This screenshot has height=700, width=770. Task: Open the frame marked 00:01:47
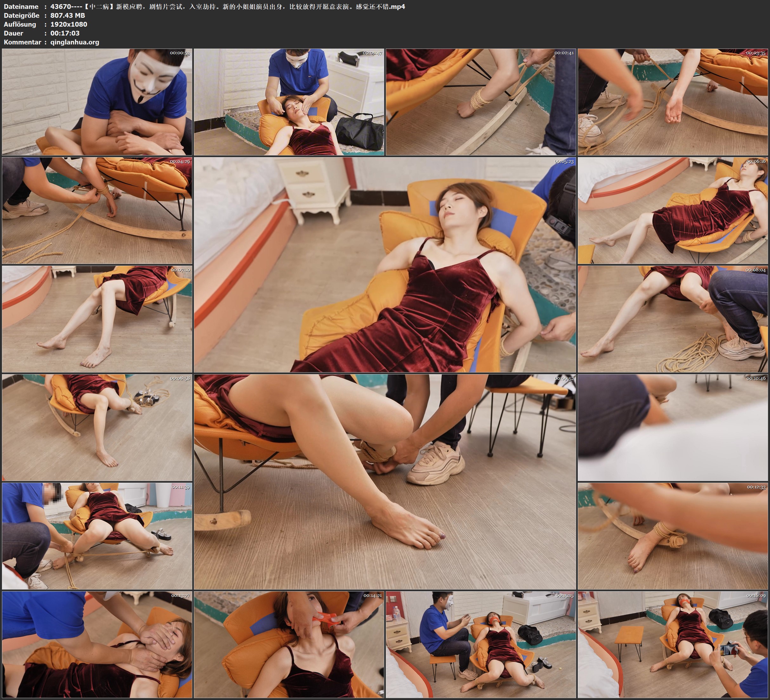point(289,102)
